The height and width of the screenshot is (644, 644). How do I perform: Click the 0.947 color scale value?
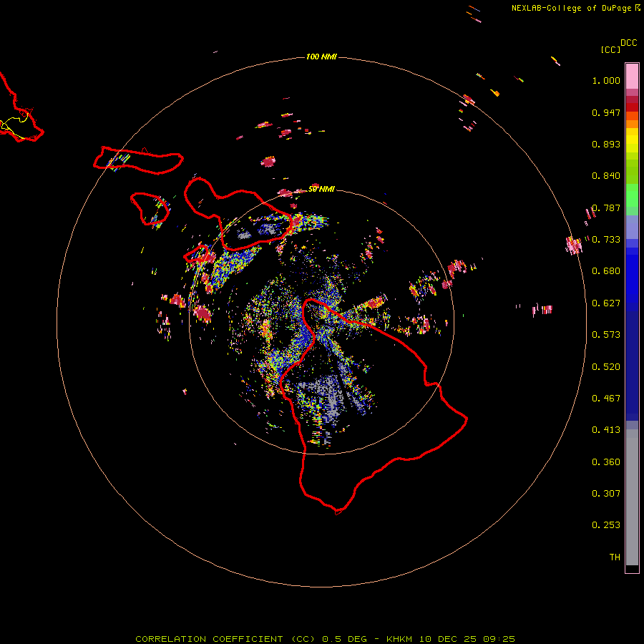coord(606,112)
